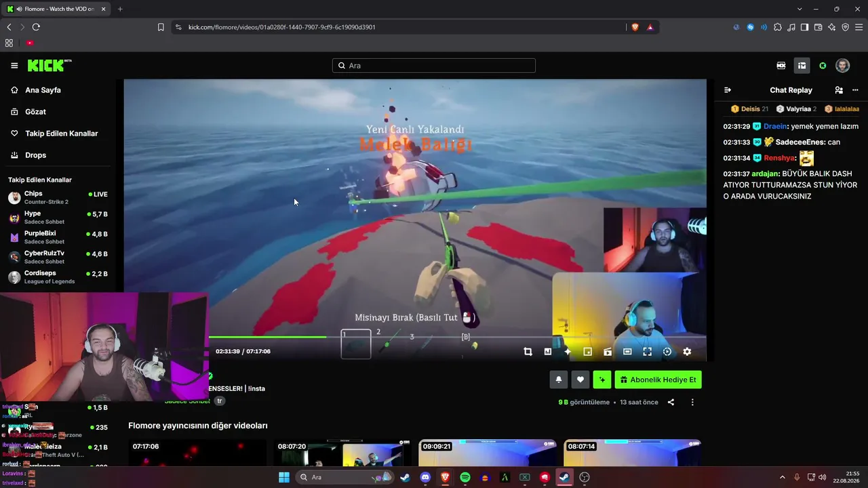Click the inventory box icon in header
This screenshot has width=868, height=488.
coord(802,66)
